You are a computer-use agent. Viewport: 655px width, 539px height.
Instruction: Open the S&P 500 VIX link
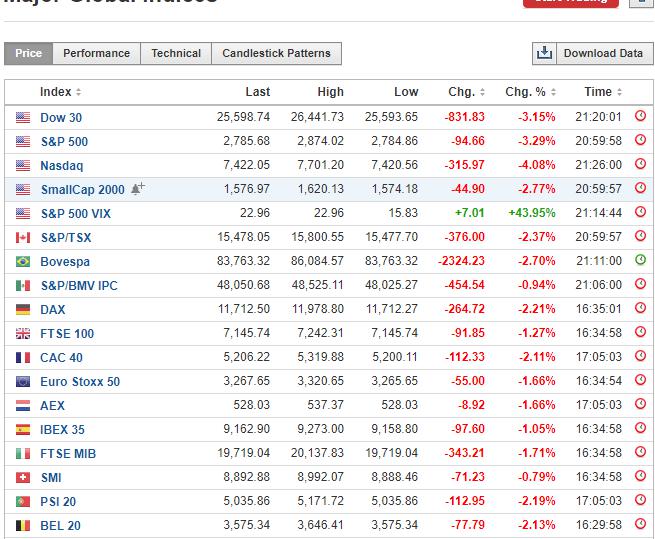76,214
